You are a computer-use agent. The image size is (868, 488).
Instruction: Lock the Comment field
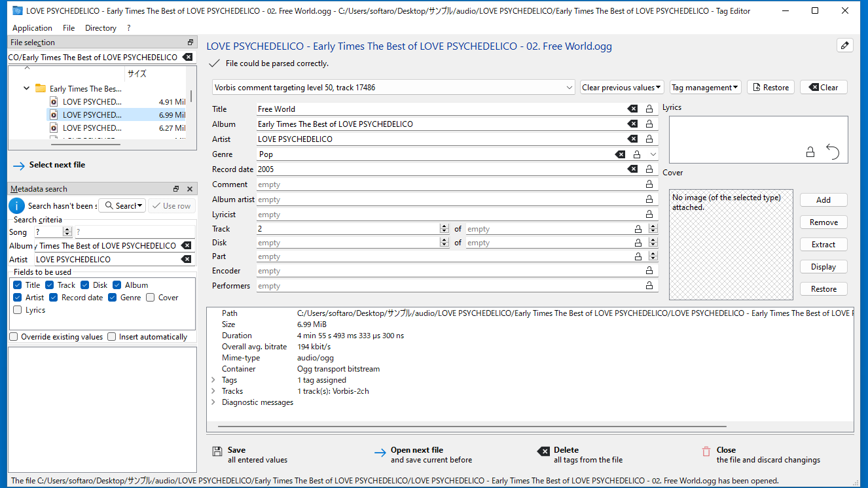tap(649, 184)
